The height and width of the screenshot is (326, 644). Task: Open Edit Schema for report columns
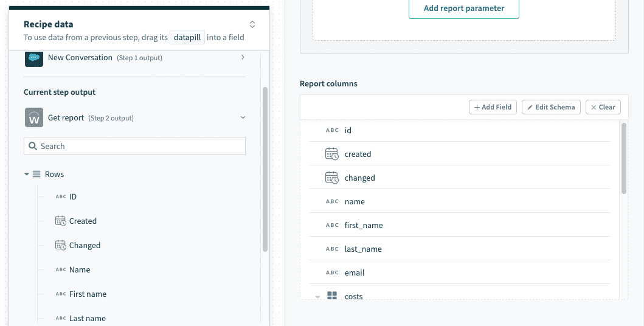[x=551, y=107]
